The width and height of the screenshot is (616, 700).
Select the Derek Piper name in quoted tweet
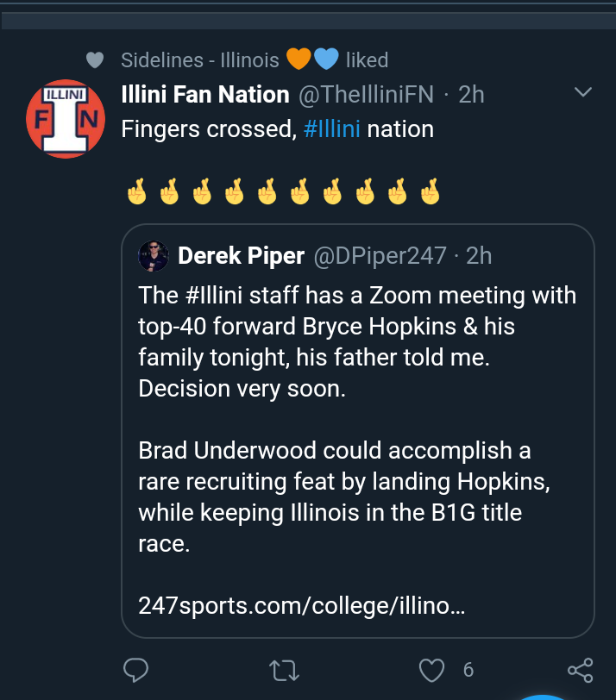[241, 255]
